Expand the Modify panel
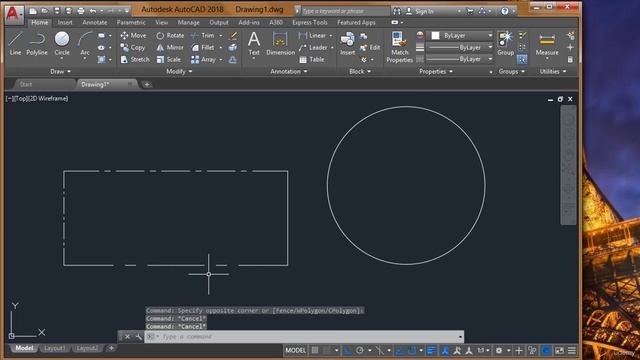 click(179, 71)
